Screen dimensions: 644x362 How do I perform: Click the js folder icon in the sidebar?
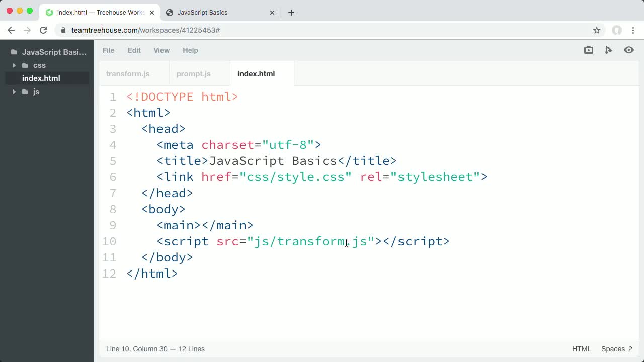coord(25,92)
